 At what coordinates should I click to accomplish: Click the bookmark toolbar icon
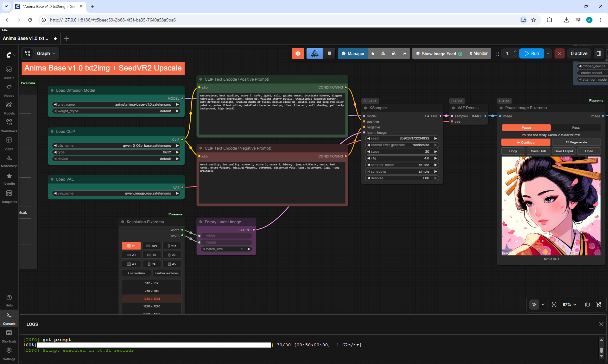329,53
